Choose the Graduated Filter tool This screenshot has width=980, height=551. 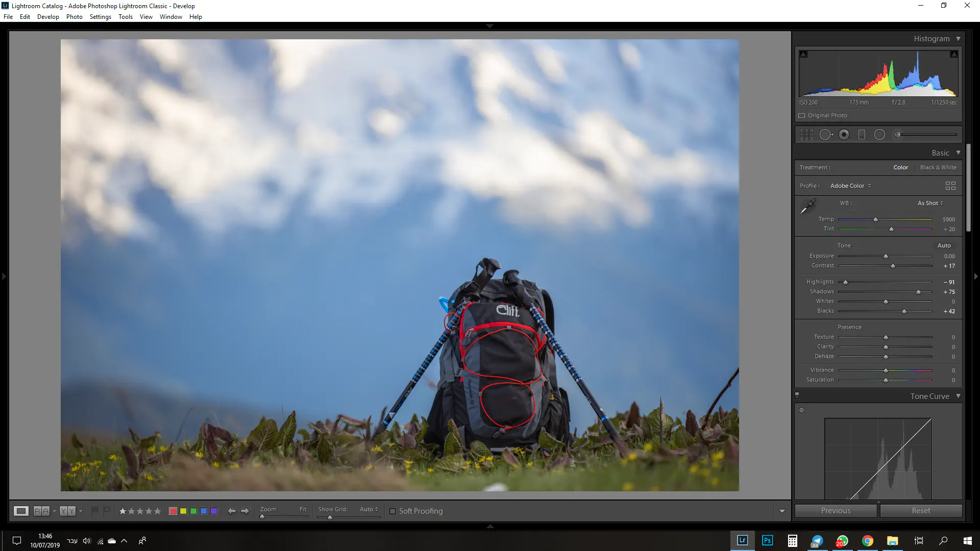(862, 135)
